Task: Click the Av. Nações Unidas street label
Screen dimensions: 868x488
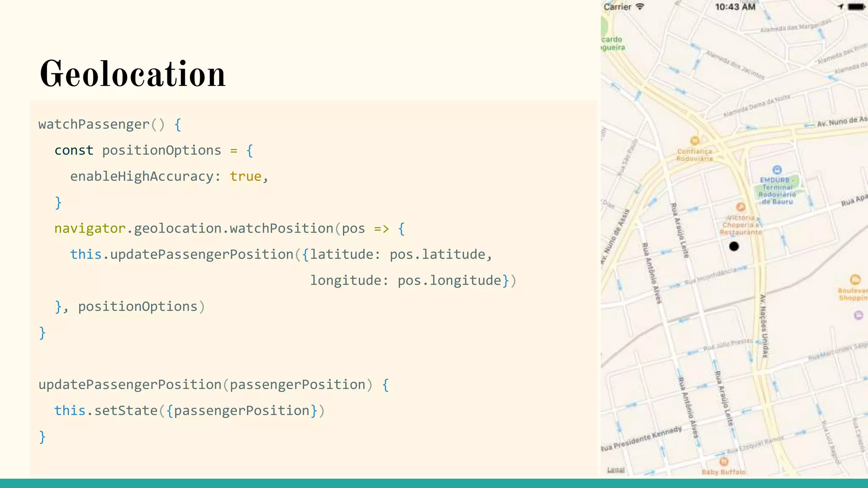Action: coord(763,326)
